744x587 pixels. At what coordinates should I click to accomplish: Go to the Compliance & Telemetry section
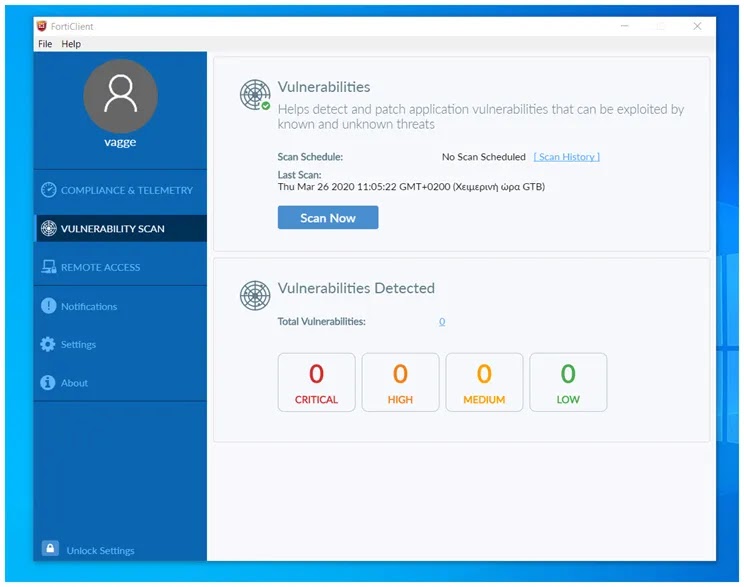click(x=120, y=190)
